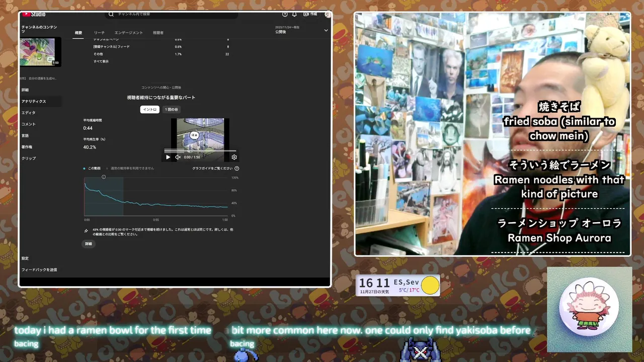Click the Ramen Shop Aurora caption
This screenshot has height=362, width=644.
pyautogui.click(x=559, y=238)
